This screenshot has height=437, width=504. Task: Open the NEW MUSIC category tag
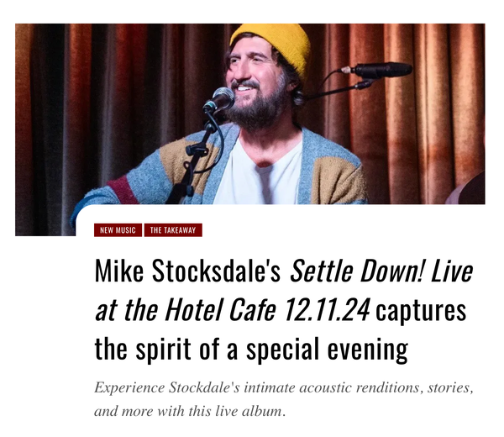click(118, 230)
